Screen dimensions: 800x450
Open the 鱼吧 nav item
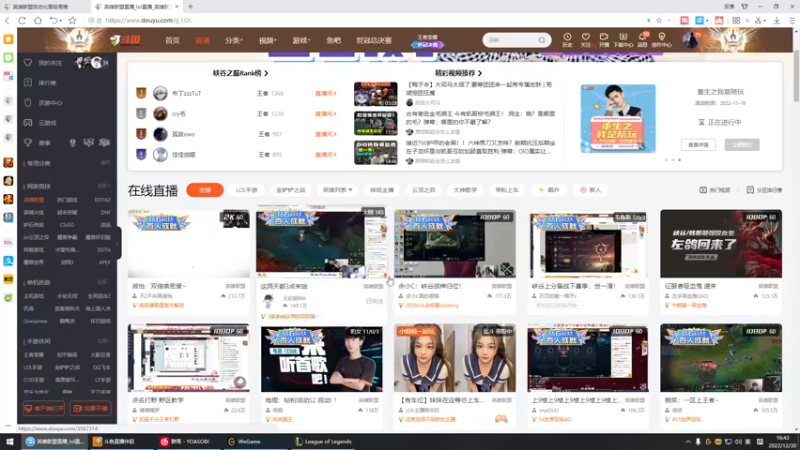pyautogui.click(x=334, y=40)
